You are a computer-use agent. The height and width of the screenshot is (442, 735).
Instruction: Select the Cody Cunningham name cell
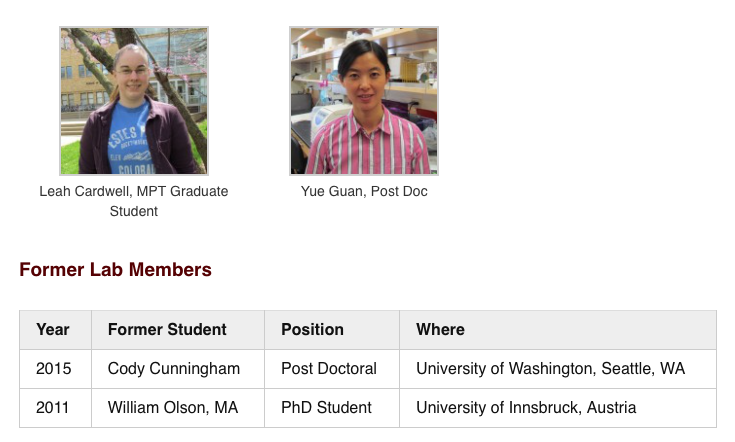coord(174,369)
